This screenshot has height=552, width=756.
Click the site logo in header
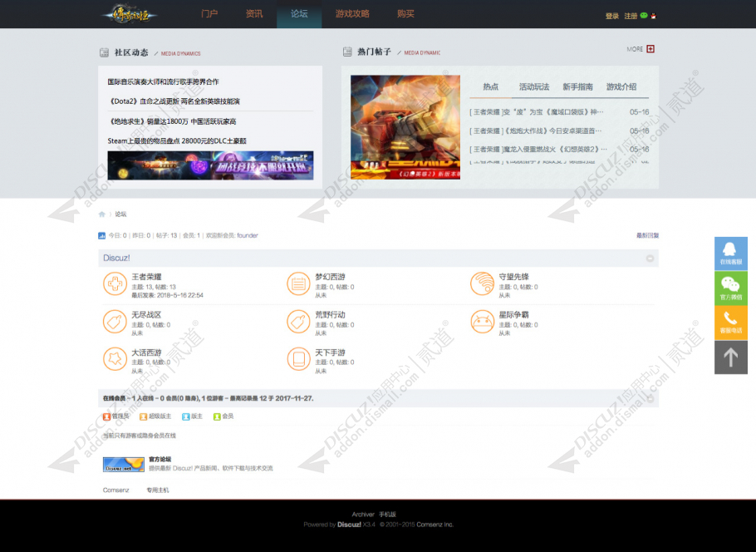point(130,14)
